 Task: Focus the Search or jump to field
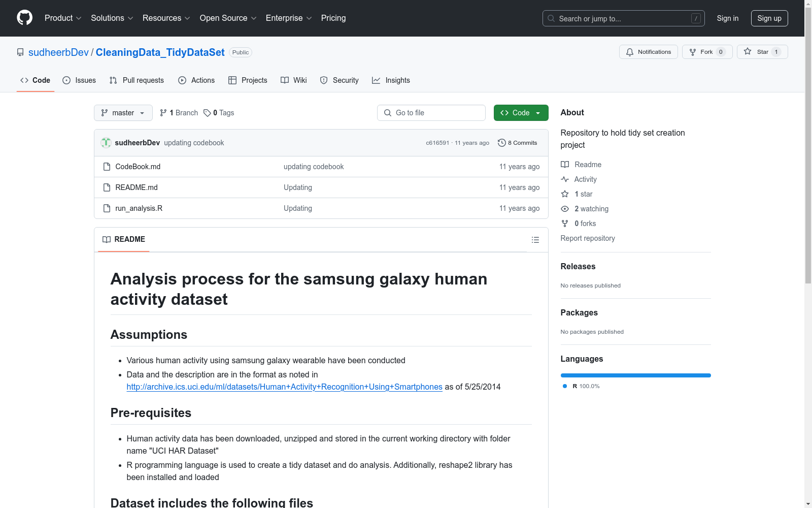624,18
